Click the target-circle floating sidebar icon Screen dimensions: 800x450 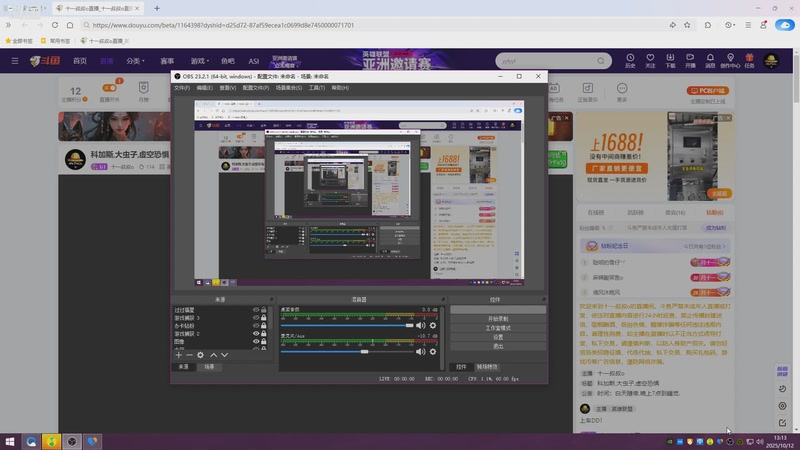pos(782,406)
